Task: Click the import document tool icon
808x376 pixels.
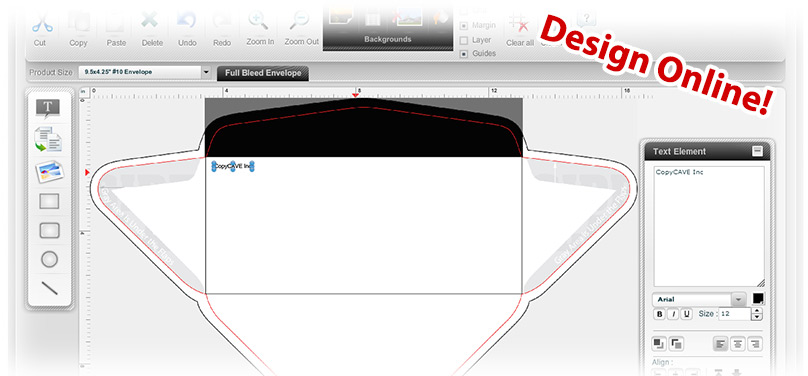Action: coord(48,140)
